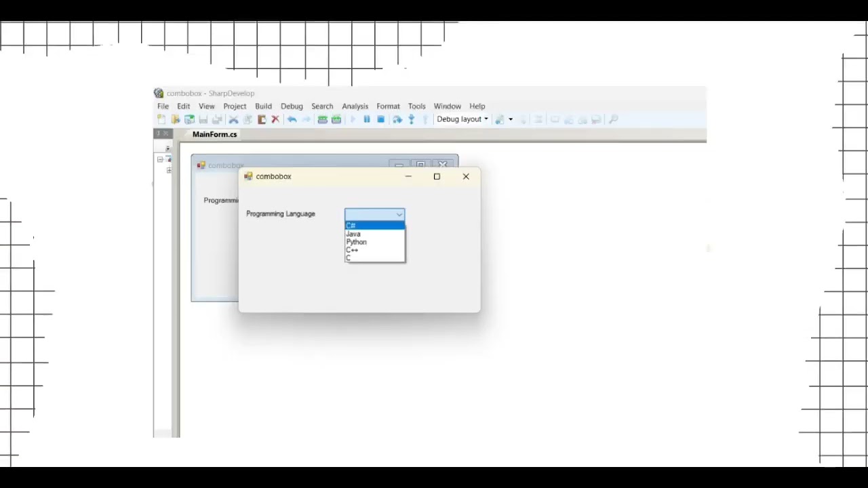Click the Save All toolbar icon

[216, 119]
